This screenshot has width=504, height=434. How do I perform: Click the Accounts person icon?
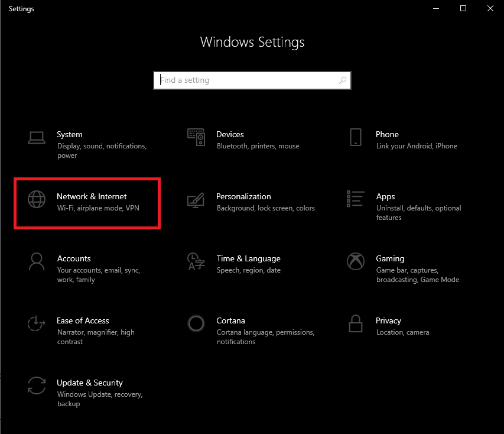(x=37, y=261)
